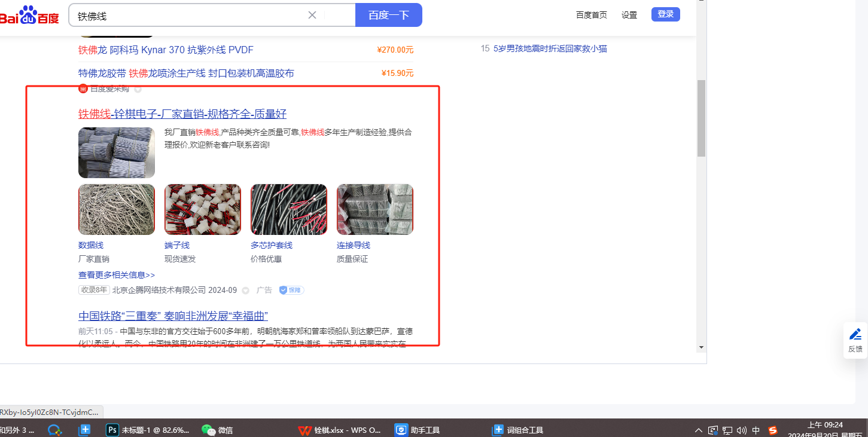
Task: Open the 中国铁路"三重奏" news result
Action: [x=173, y=316]
